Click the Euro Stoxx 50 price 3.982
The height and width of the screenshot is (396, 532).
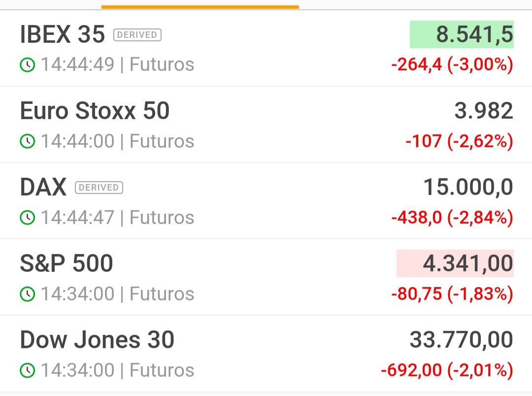pos(484,111)
